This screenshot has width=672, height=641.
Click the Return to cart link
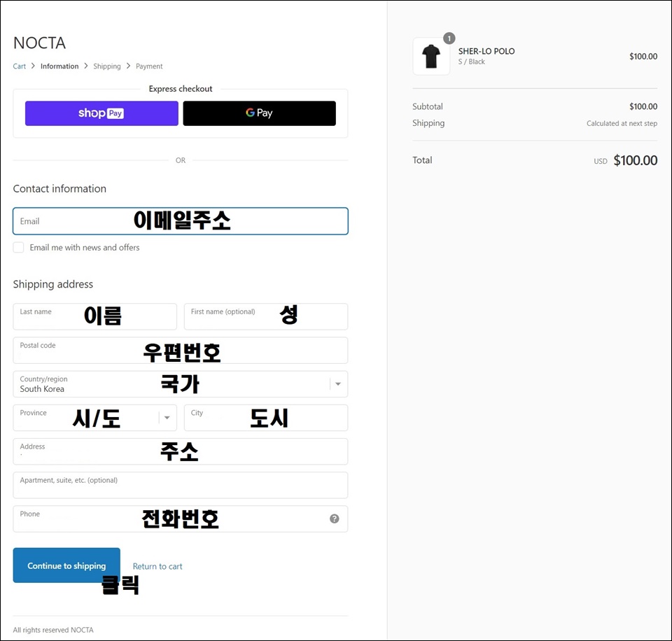pos(157,566)
